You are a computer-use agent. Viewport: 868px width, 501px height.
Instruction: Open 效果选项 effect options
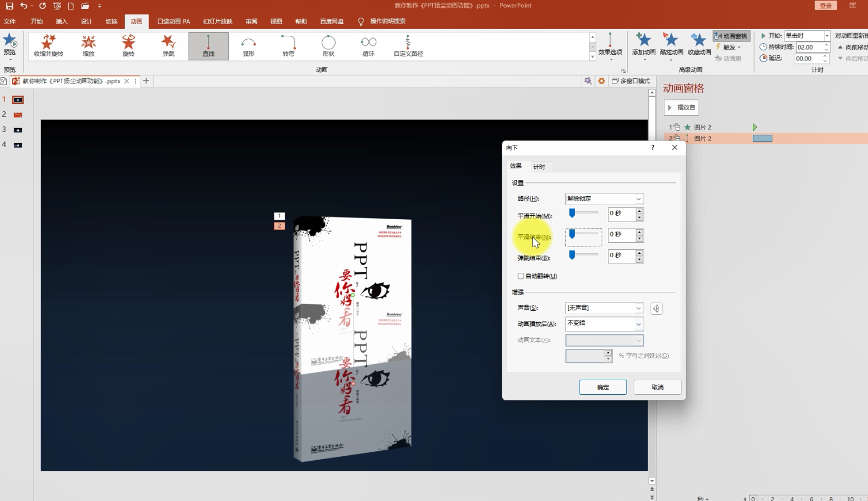[610, 46]
